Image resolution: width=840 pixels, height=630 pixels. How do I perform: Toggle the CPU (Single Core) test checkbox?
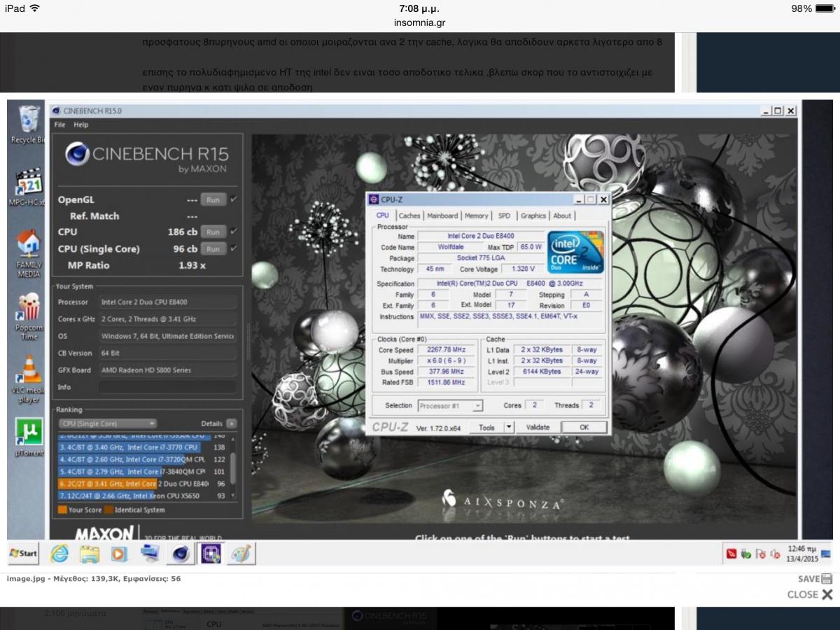234,248
